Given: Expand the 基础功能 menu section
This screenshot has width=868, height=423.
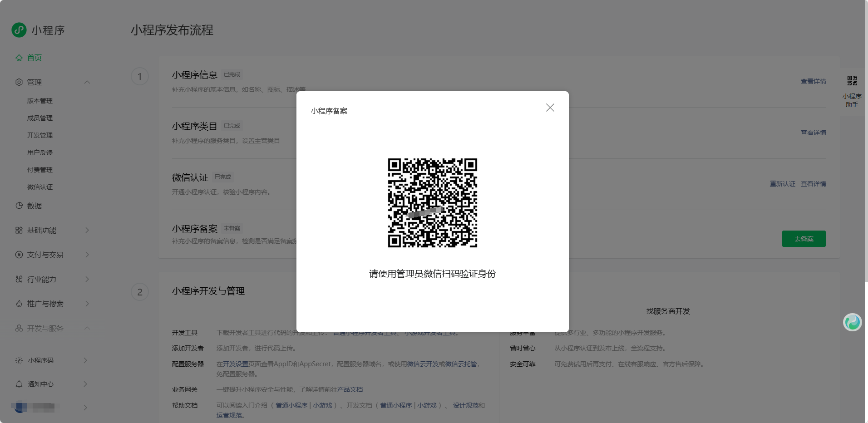Looking at the screenshot, I should [87, 230].
